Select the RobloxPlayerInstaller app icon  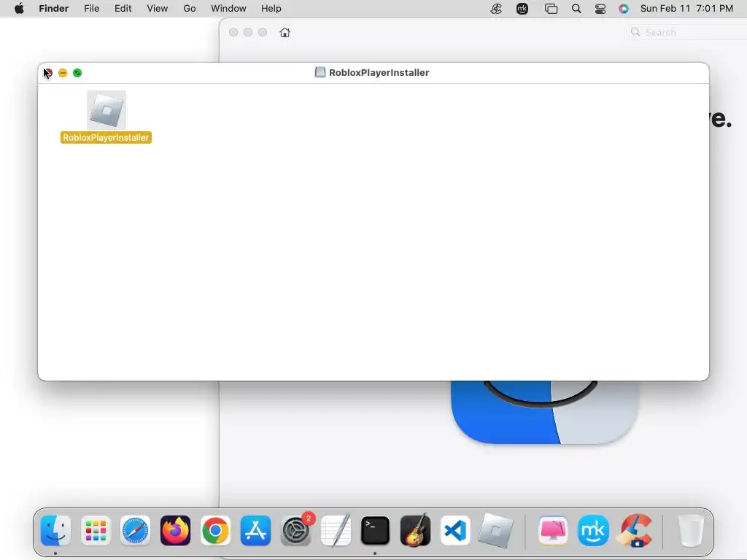(107, 110)
